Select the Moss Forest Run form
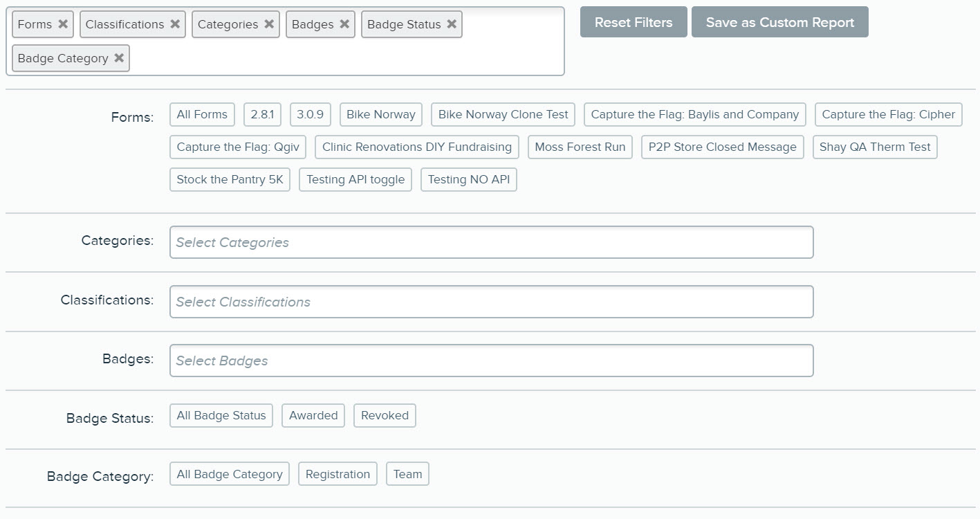The image size is (980, 519). point(580,147)
